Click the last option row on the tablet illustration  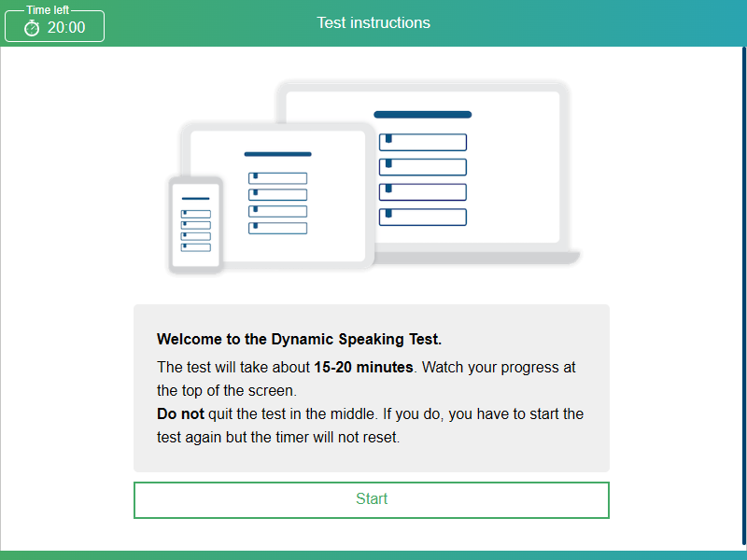click(x=277, y=229)
